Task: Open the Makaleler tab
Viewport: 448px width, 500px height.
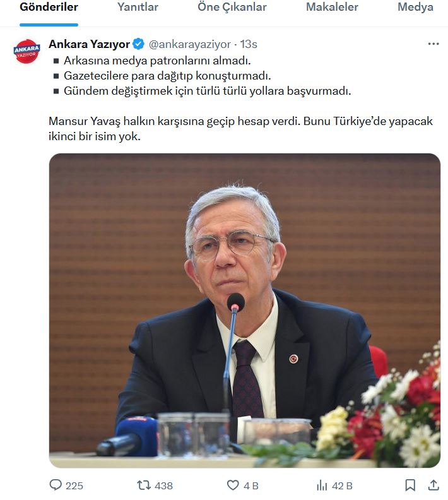Action: pyautogui.click(x=332, y=7)
